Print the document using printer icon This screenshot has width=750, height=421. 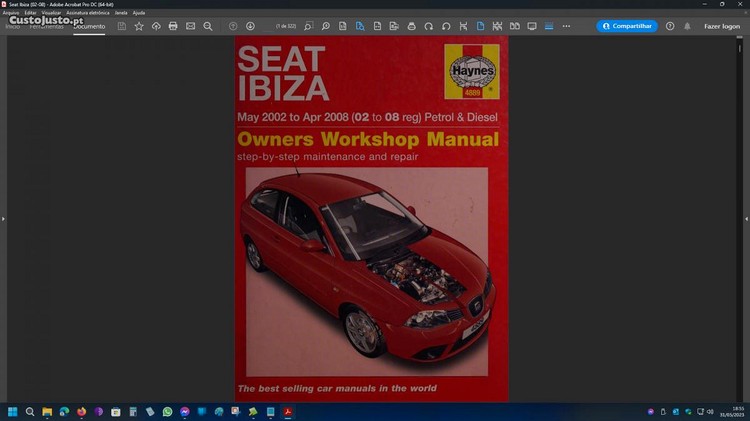point(173,26)
